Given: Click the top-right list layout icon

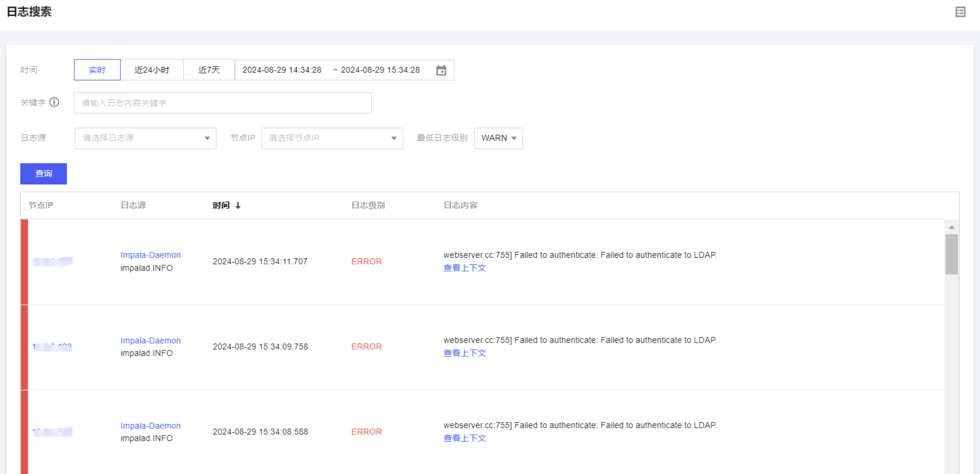Looking at the screenshot, I should pos(960,12).
